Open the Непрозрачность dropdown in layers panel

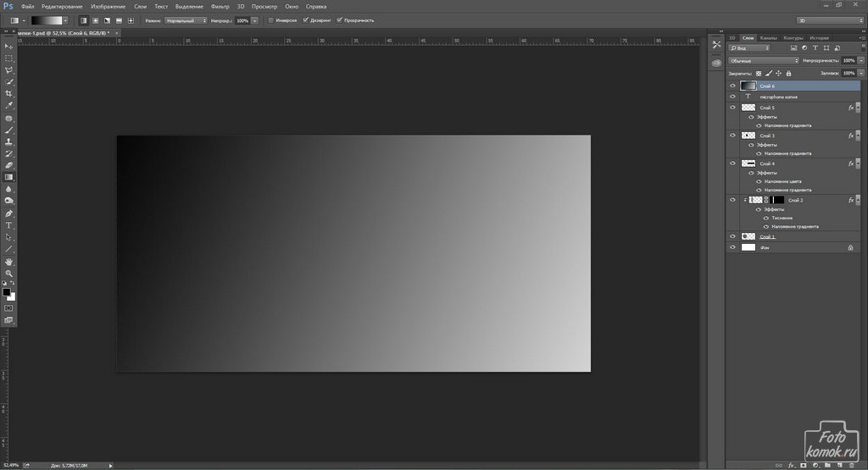tap(861, 61)
